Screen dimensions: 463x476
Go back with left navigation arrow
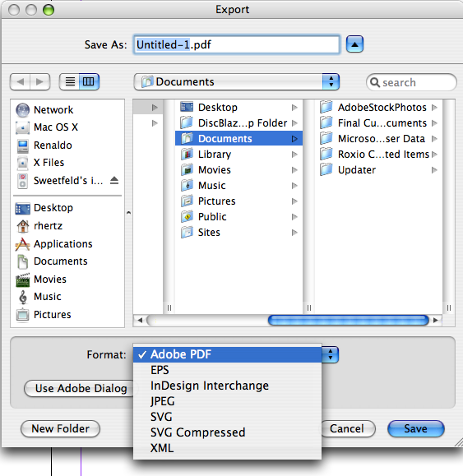(x=20, y=81)
